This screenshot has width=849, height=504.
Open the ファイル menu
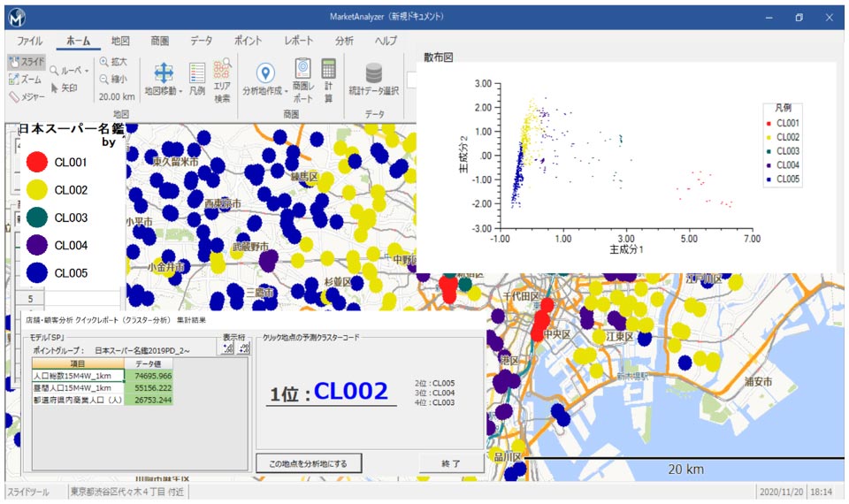point(30,41)
